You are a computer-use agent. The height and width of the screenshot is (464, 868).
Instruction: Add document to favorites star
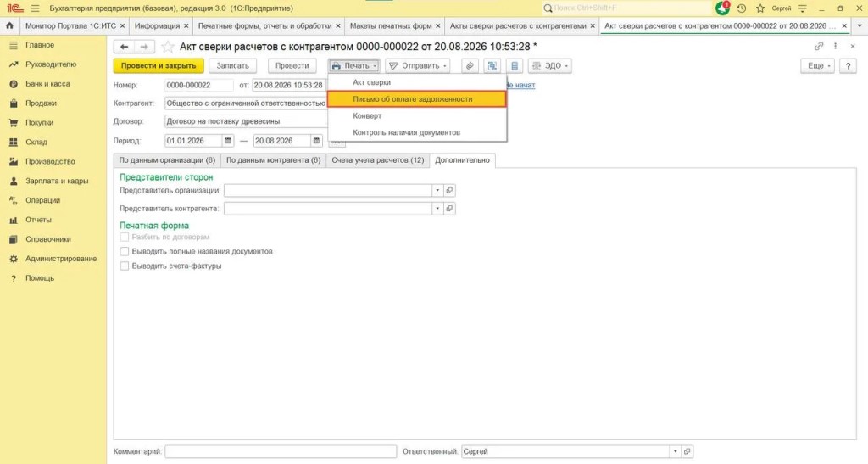point(167,47)
